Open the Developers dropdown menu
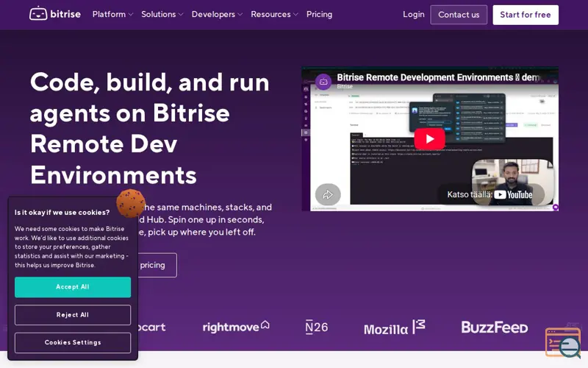The width and height of the screenshot is (588, 368). point(217,14)
